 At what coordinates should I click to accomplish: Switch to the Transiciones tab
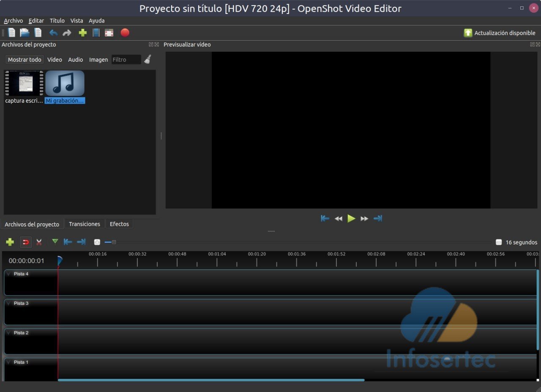pos(85,224)
